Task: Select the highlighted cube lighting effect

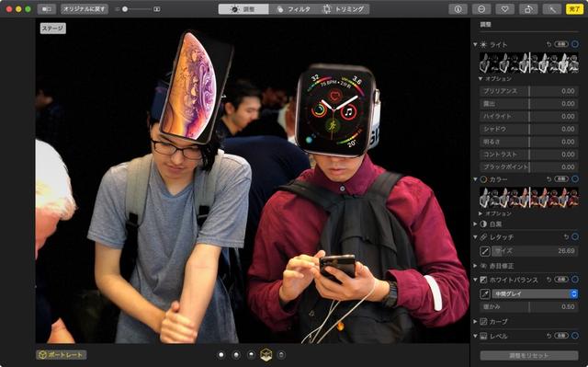Action: (266, 355)
